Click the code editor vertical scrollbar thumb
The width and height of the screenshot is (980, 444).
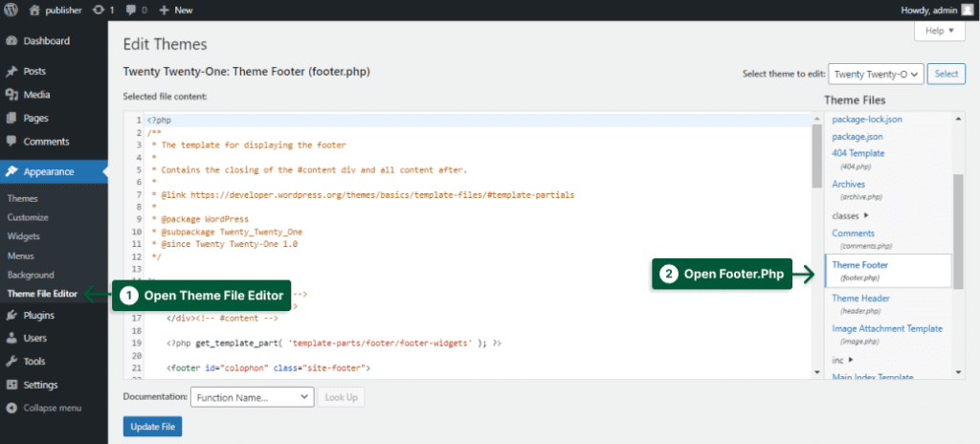pos(816,156)
